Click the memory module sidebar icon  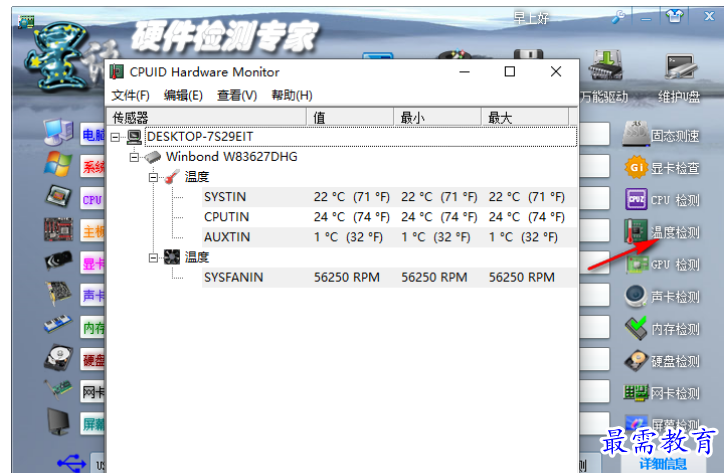tap(58, 324)
